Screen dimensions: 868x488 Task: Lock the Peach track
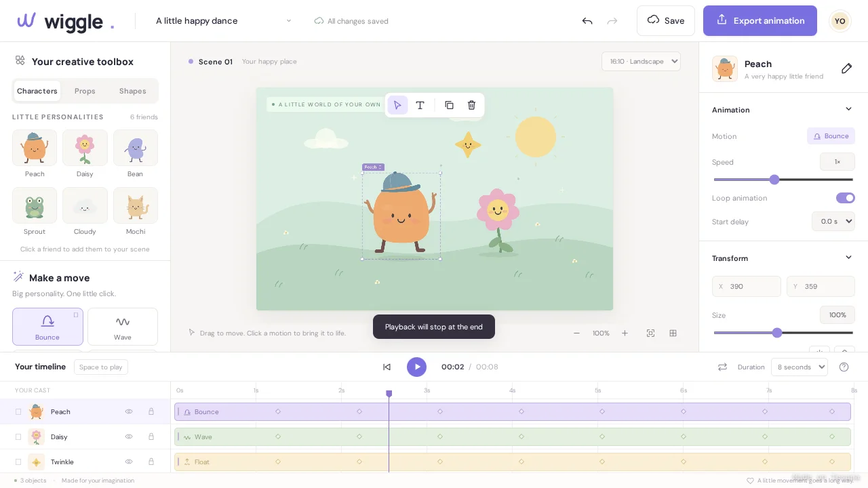tap(151, 411)
